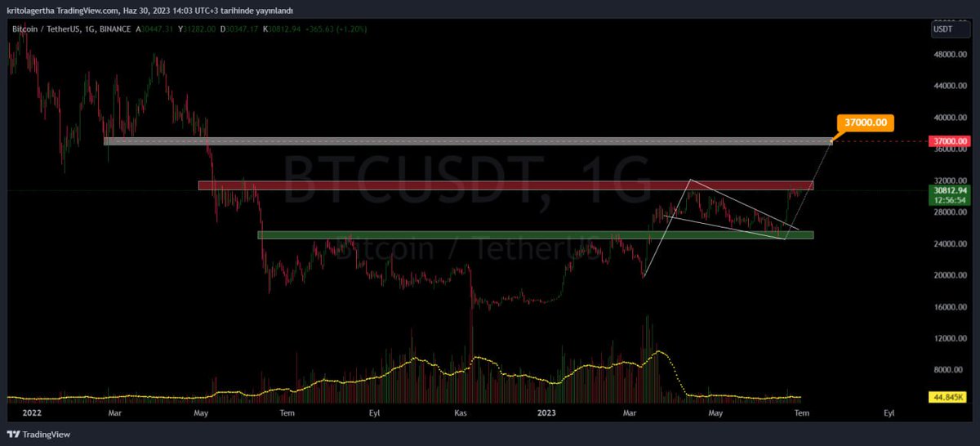
Task: Select the gray resistance zone rectangle
Action: pyautogui.click(x=468, y=141)
